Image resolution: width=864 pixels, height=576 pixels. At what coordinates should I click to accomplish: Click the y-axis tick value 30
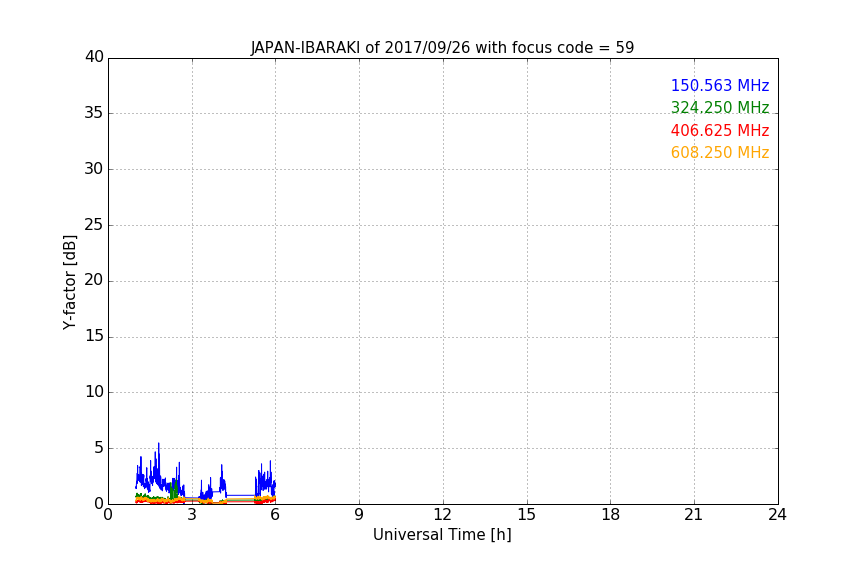[x=94, y=169]
